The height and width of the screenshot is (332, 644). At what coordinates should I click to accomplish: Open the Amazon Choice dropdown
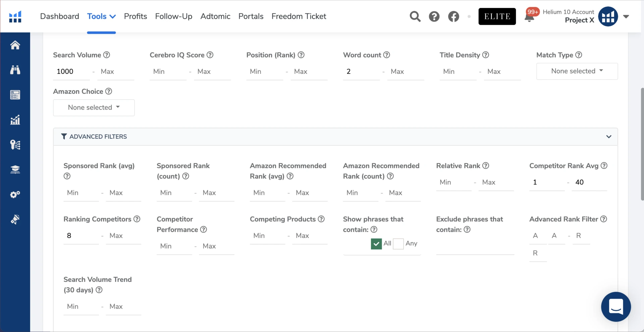click(x=94, y=107)
